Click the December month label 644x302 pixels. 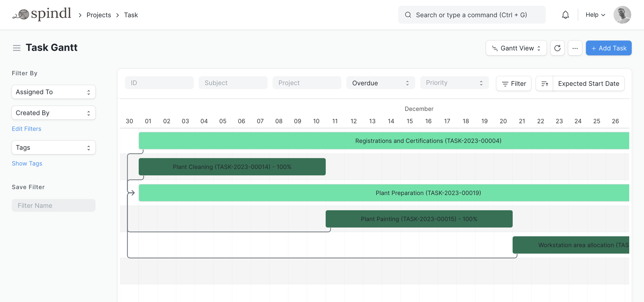(x=419, y=109)
